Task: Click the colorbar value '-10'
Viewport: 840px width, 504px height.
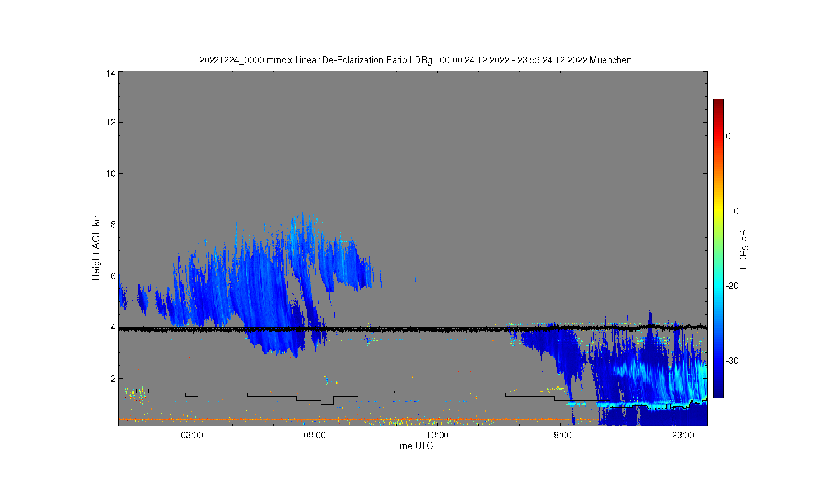Action: coord(732,211)
